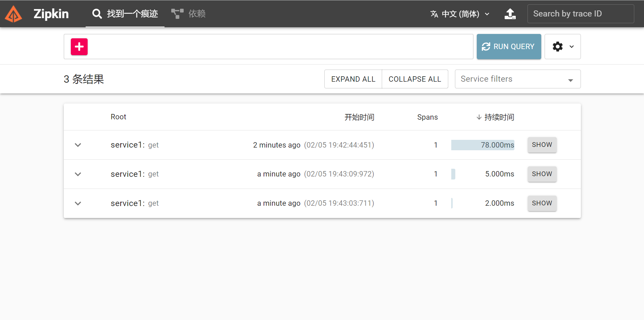The image size is (644, 320).
Task: Open the query settings gear icon
Action: point(557,46)
